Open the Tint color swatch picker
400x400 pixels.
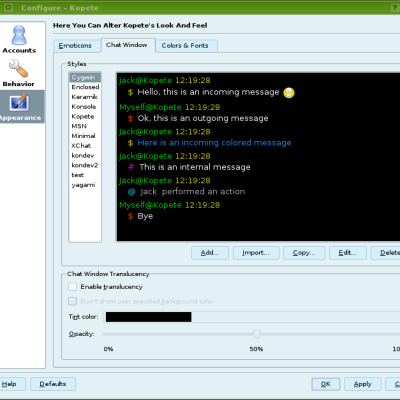pos(149,317)
